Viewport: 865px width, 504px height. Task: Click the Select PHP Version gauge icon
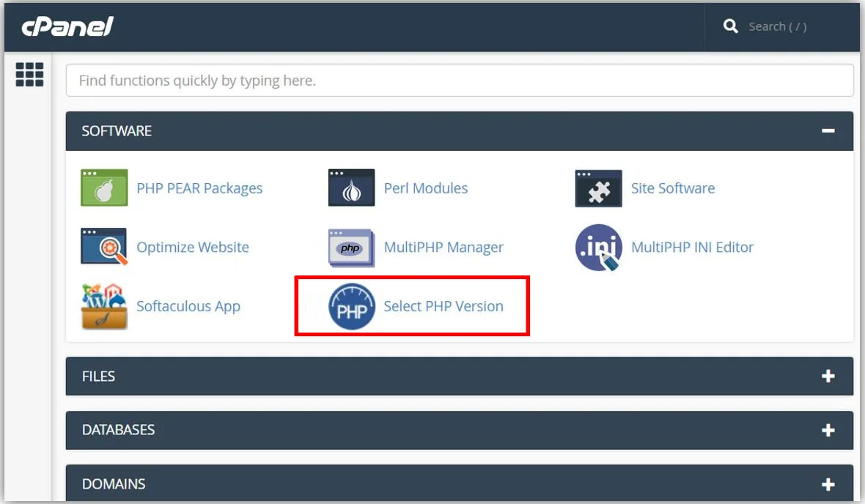pos(351,307)
